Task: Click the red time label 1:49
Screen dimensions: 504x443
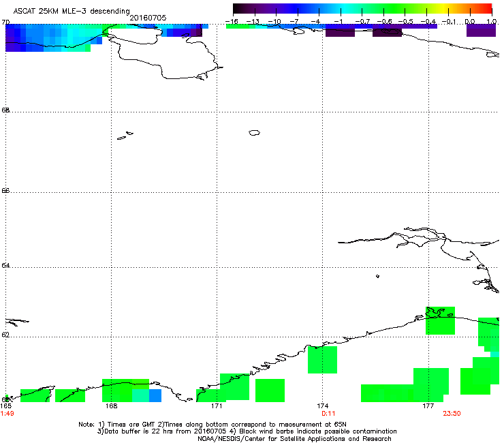Action: (7, 414)
